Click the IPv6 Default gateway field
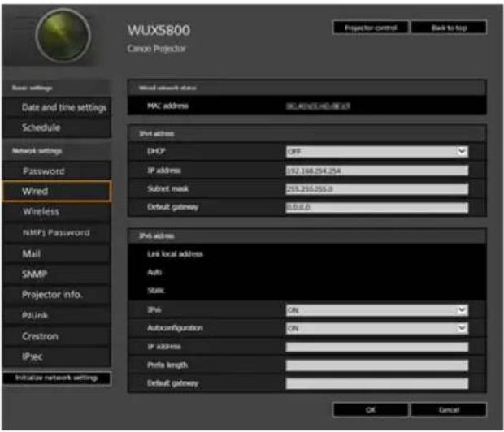Image resolution: width=504 pixels, height=432 pixels. pos(376,383)
